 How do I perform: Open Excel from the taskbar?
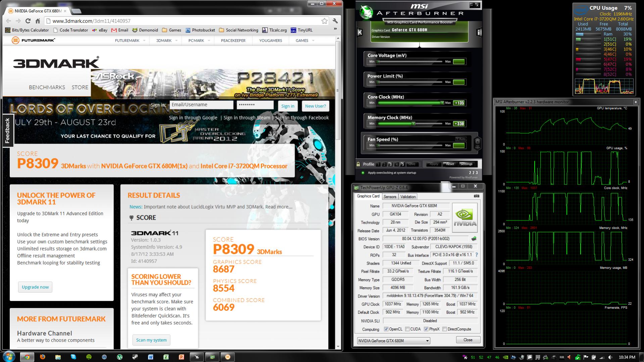pyautogui.click(x=166, y=357)
